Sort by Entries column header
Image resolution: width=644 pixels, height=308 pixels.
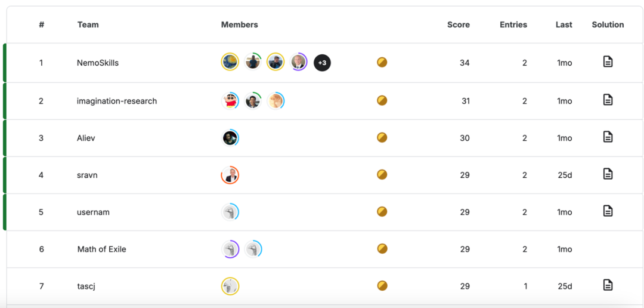[513, 24]
